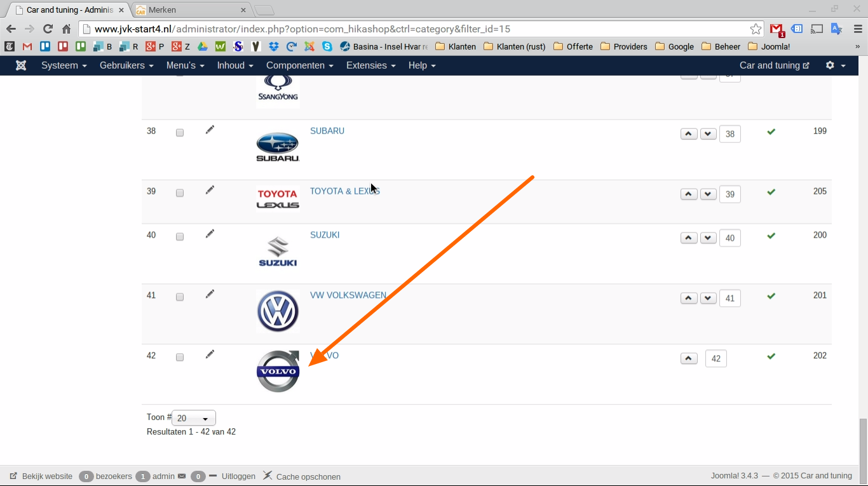This screenshot has width=868, height=486.
Task: Click the Cache opschonen link
Action: pos(302,476)
